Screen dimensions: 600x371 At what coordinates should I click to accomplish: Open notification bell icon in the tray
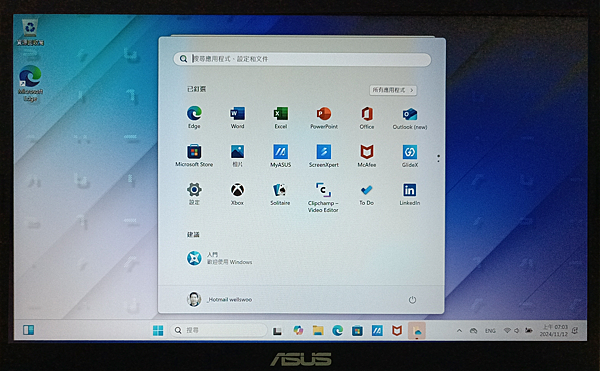[x=575, y=330]
